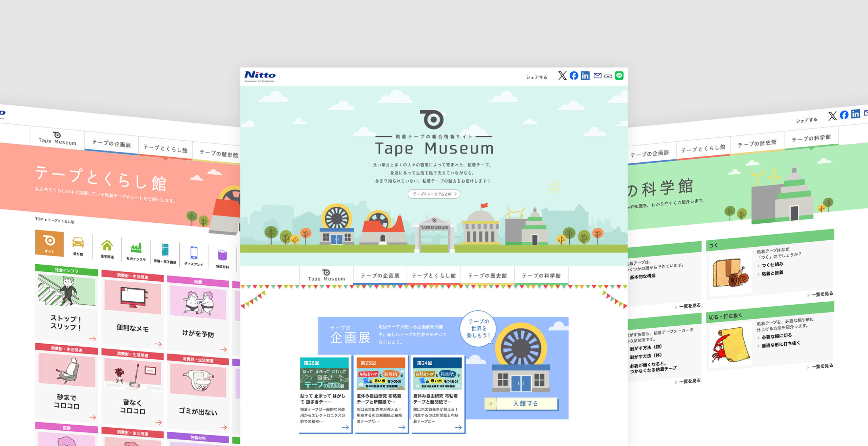The height and width of the screenshot is (446, 868).
Task: Click arrow on ストップ！スリップ！ card
Action: [x=93, y=339]
